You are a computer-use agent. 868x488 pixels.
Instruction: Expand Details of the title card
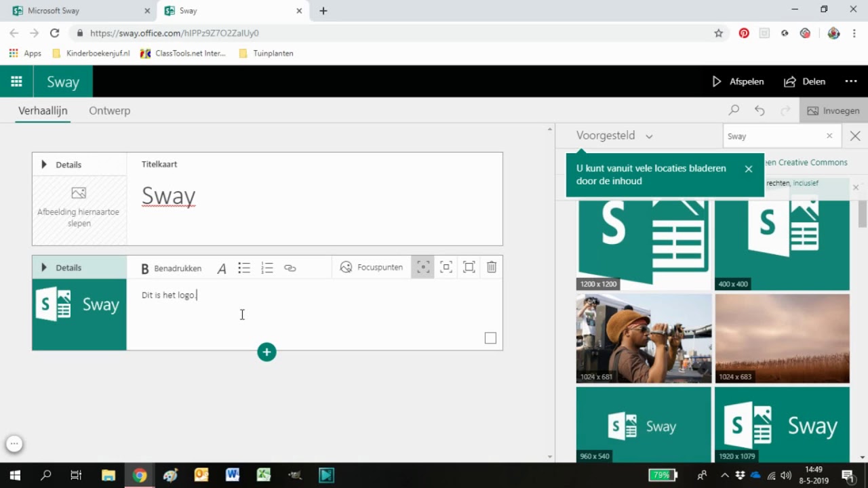(61, 165)
